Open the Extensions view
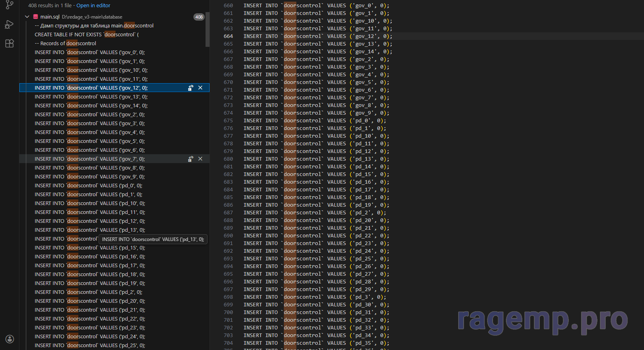The image size is (644, 350). pos(9,44)
